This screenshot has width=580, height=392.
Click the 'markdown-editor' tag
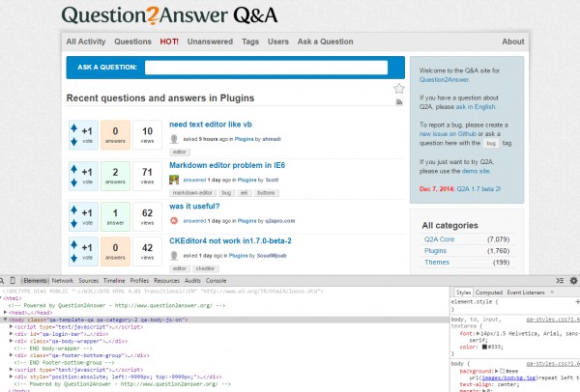pos(193,193)
